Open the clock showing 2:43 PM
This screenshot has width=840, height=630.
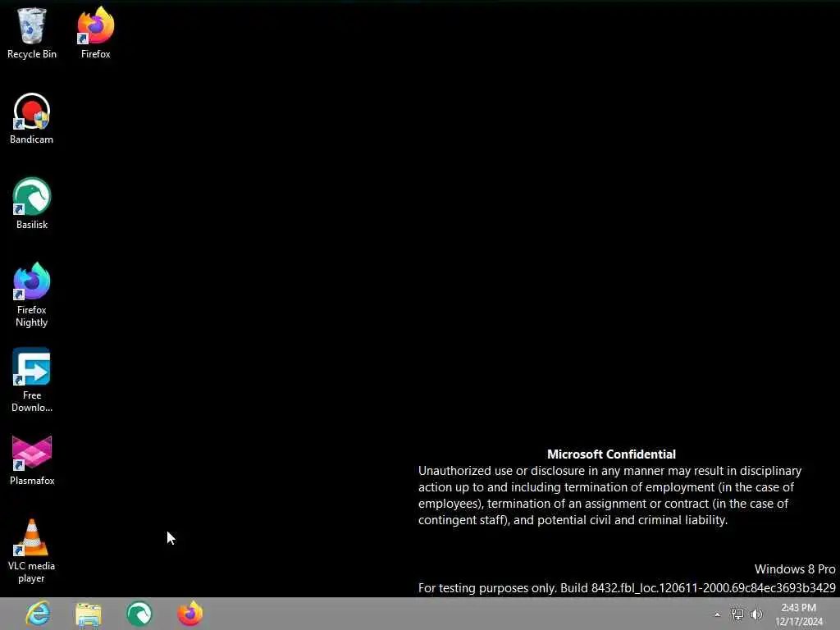[x=799, y=614]
